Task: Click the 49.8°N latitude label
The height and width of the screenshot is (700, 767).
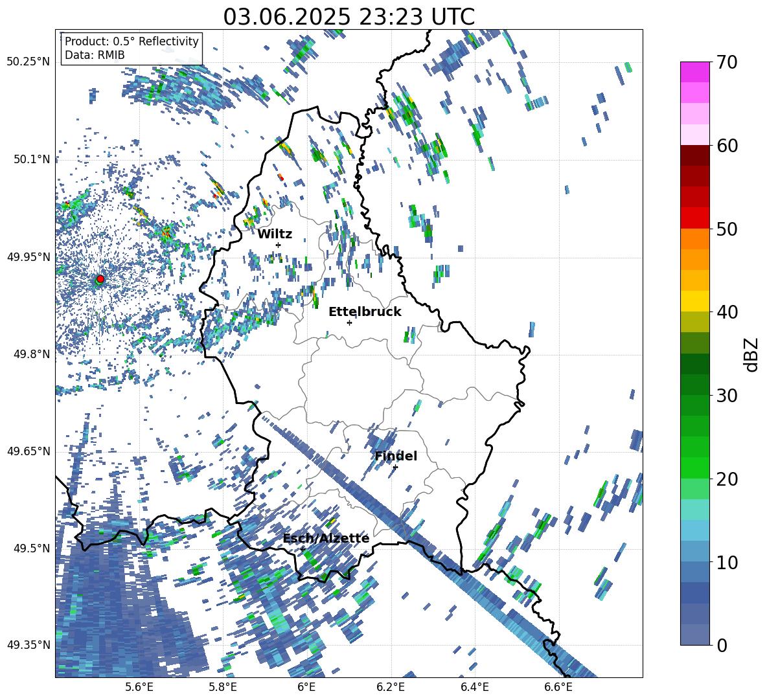Action: point(31,354)
